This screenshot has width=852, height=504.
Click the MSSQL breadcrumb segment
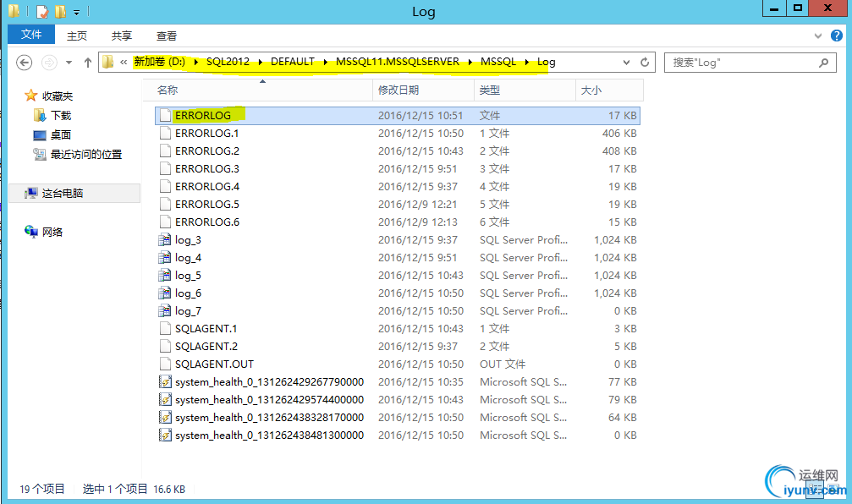(x=498, y=62)
